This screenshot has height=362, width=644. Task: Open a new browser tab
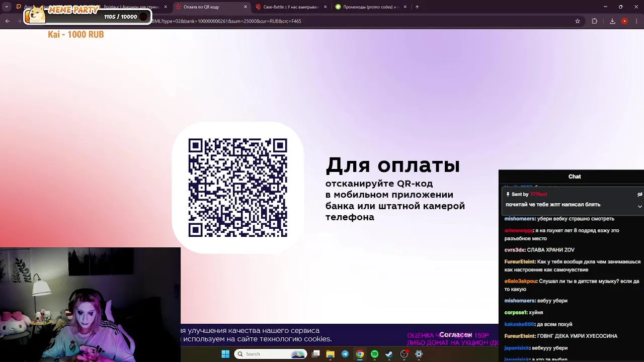click(417, 7)
